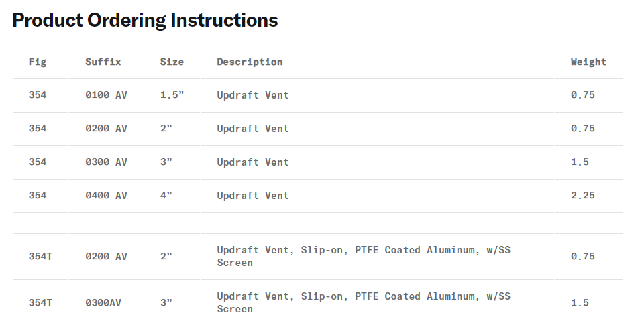Click the 0300AV suffix in 354T row

pyautogui.click(x=103, y=302)
